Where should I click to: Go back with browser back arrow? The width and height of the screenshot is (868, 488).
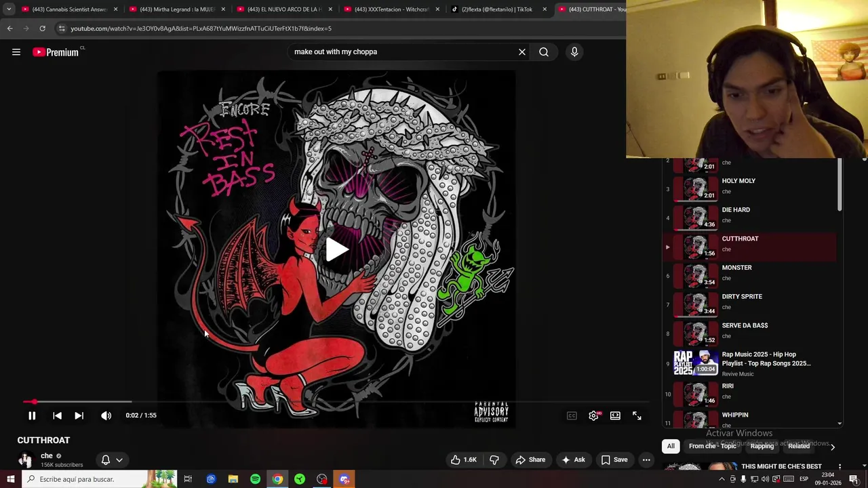coord(9,28)
